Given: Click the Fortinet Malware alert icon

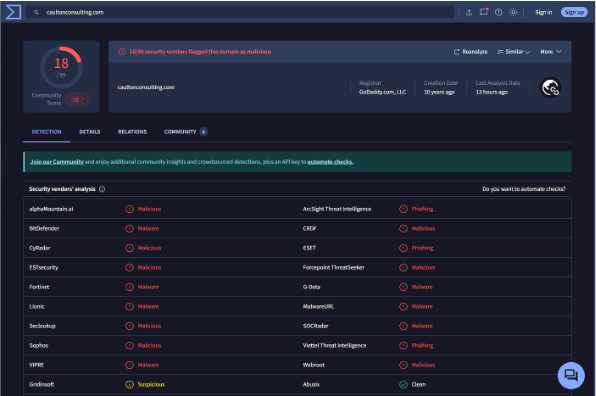Looking at the screenshot, I should click(x=130, y=287).
